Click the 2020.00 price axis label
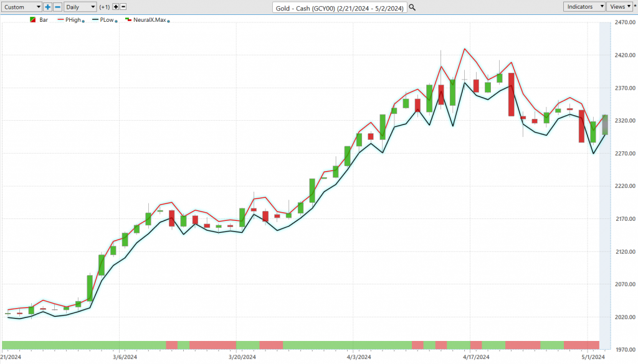Image resolution: width=638 pixels, height=364 pixels. (625, 317)
